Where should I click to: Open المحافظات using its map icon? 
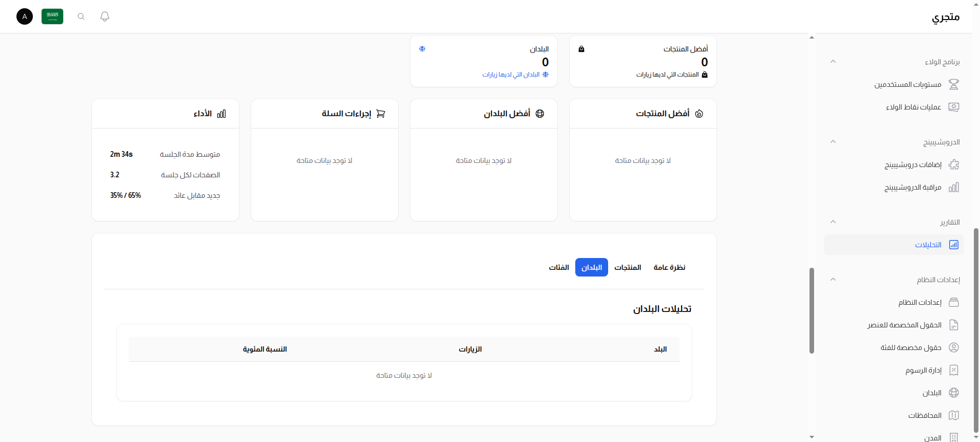(x=954, y=415)
